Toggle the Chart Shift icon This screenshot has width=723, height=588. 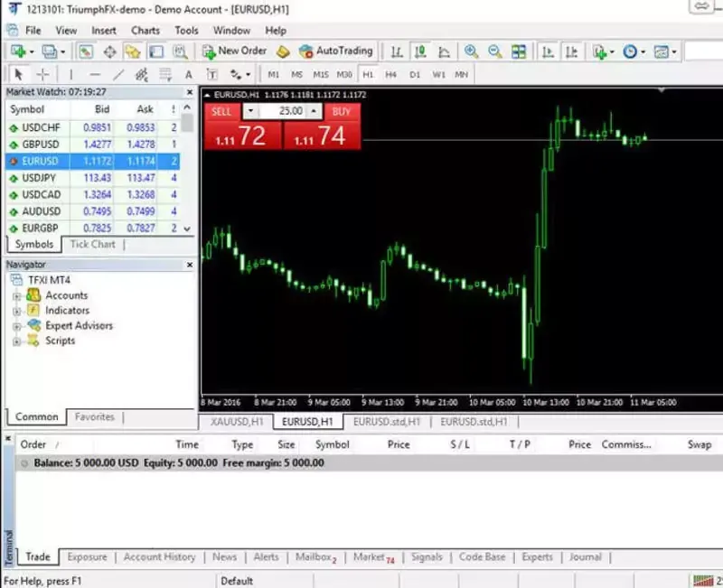[x=572, y=51]
